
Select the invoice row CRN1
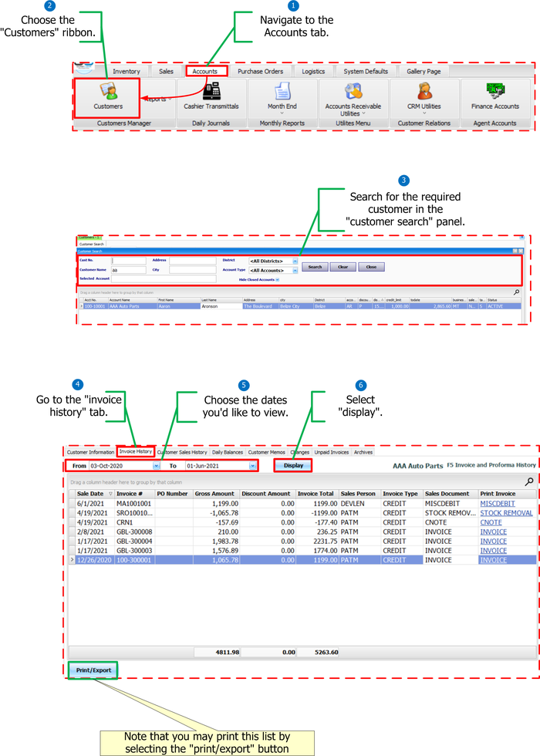[302, 522]
